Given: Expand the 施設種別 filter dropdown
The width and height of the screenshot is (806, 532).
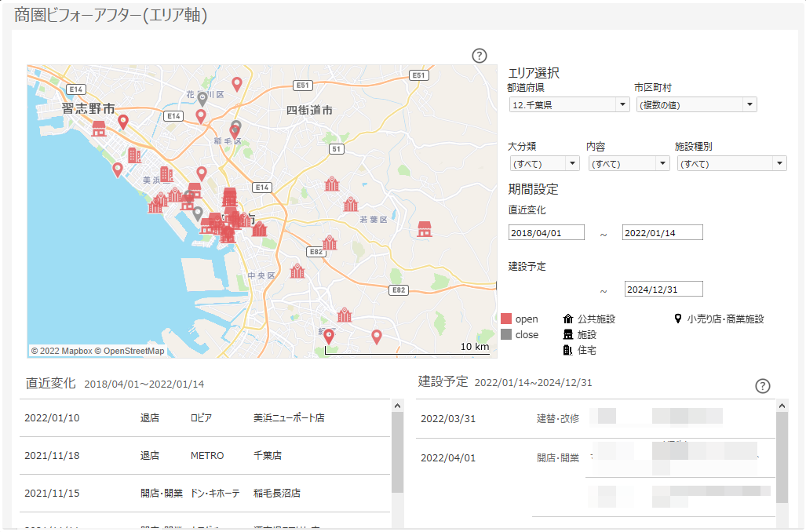Looking at the screenshot, I should tap(732, 164).
